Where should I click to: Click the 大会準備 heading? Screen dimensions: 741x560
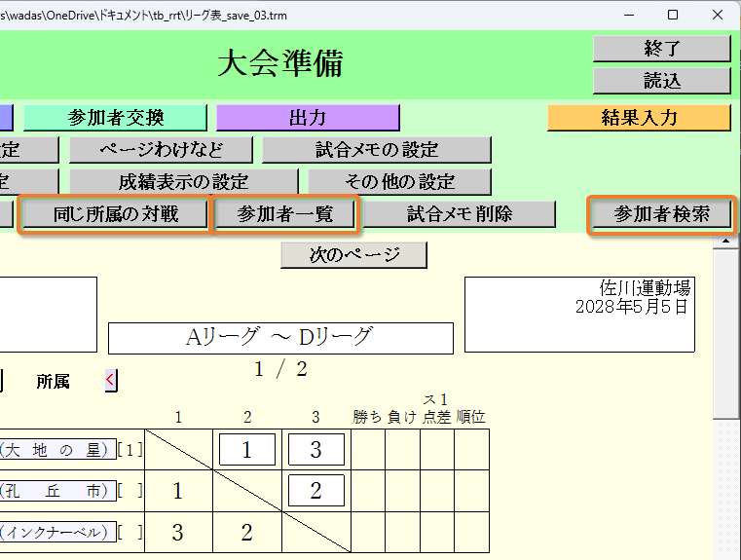[x=280, y=63]
